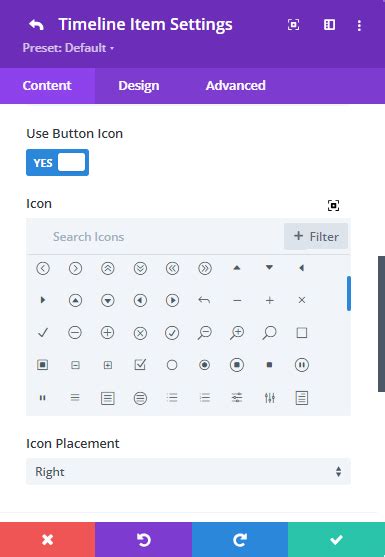
Task: Discard changes with the red X button
Action: [48, 540]
